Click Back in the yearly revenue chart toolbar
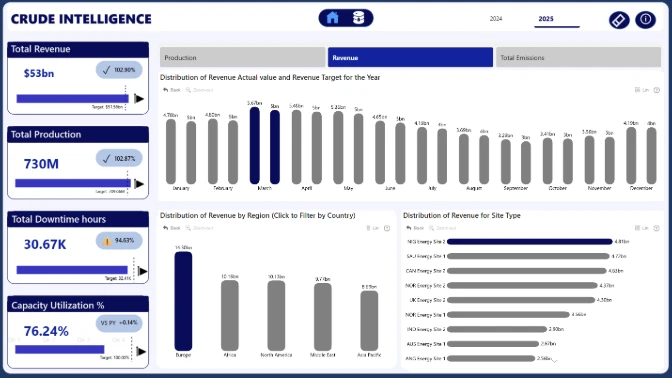The width and height of the screenshot is (672, 378). [x=172, y=90]
